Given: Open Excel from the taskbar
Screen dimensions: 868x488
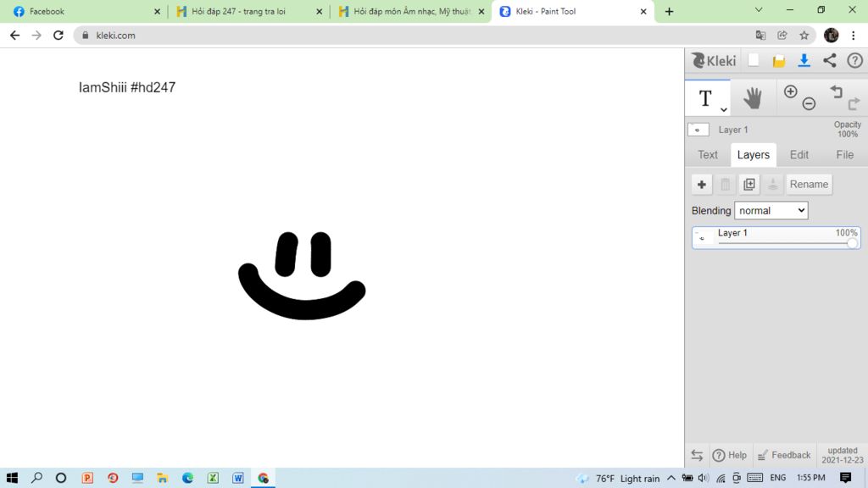Looking at the screenshot, I should pyautogui.click(x=213, y=478).
